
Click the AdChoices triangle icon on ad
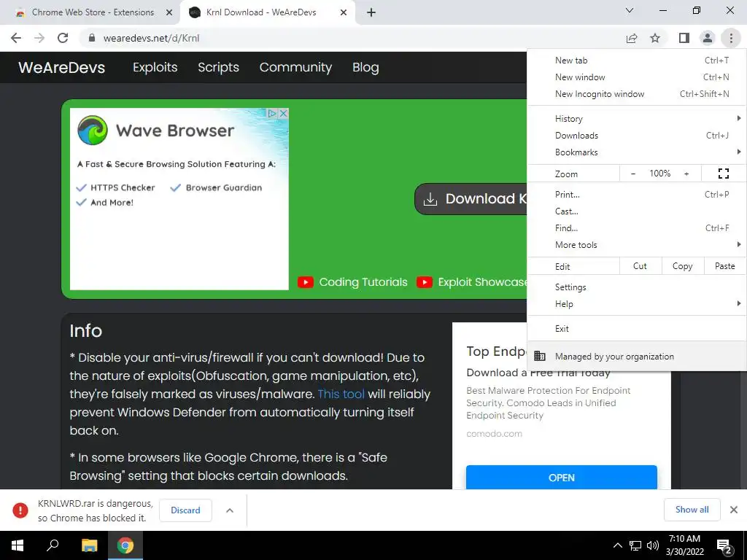tap(272, 113)
